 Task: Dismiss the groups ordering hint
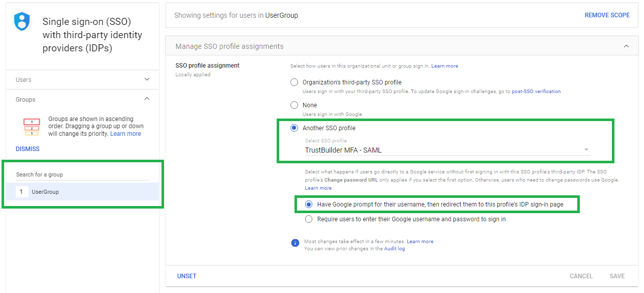tap(28, 149)
